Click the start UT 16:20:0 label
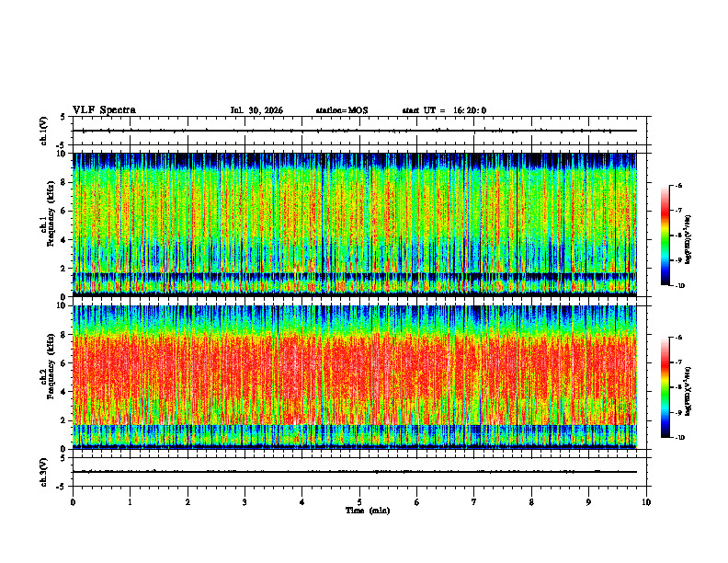728x563 pixels. click(444, 110)
